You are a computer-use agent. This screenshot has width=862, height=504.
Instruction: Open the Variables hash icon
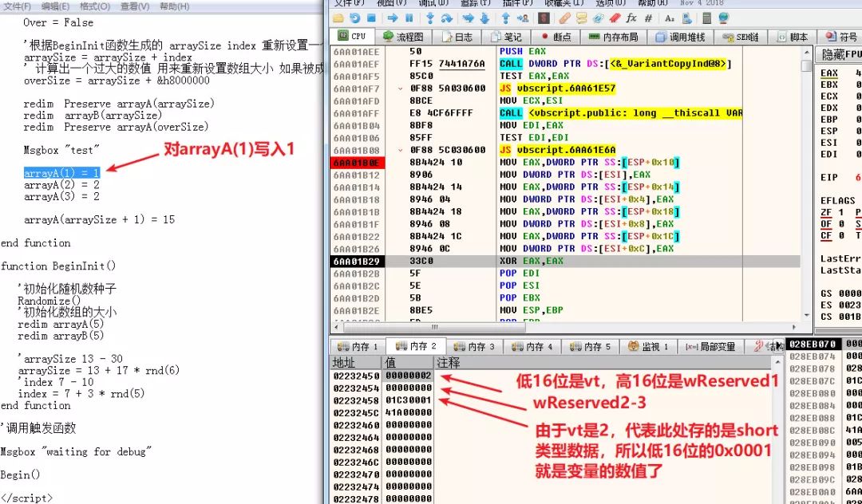(x=648, y=18)
